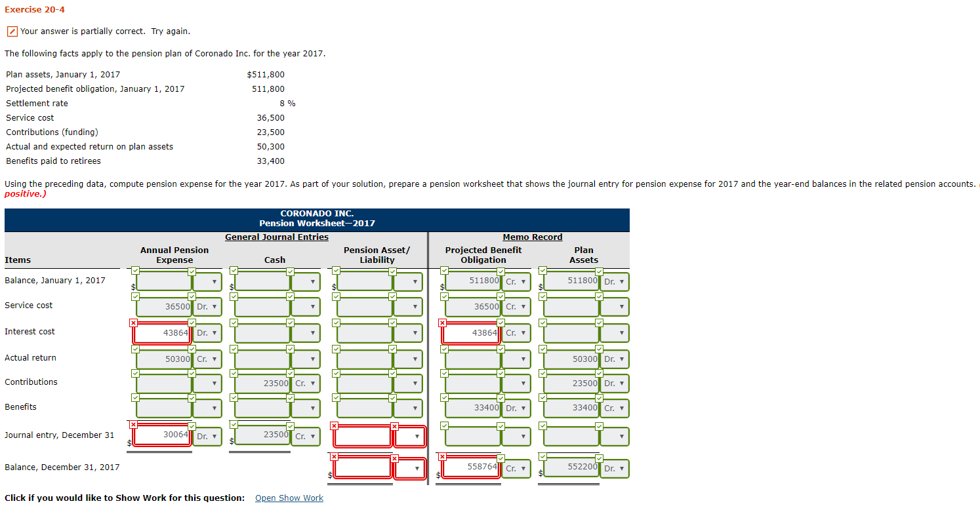Click the Benefits paid to retirees value 33,400
The image size is (980, 514).
point(271,161)
